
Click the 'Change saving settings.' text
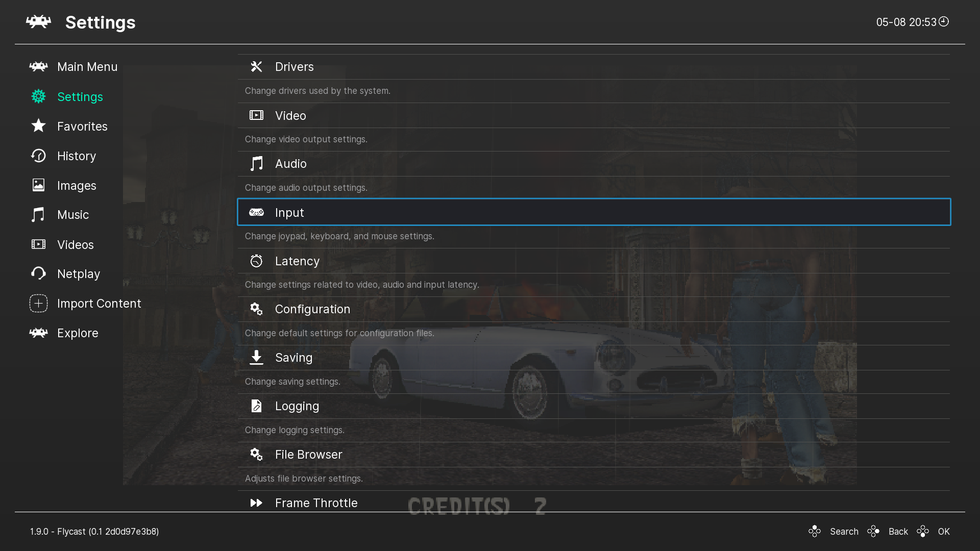point(292,382)
